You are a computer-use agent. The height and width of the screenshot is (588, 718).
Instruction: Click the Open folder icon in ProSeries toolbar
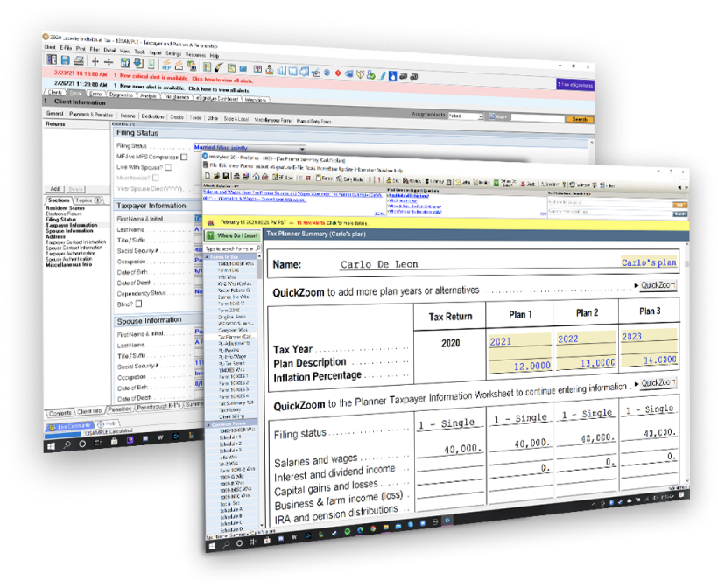point(216,176)
